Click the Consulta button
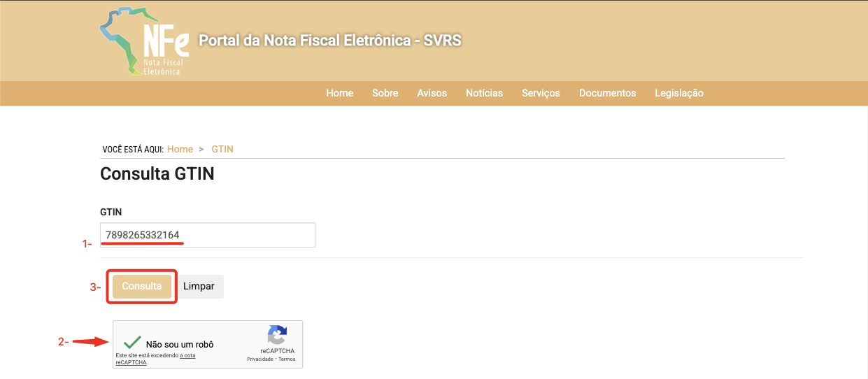 142,287
